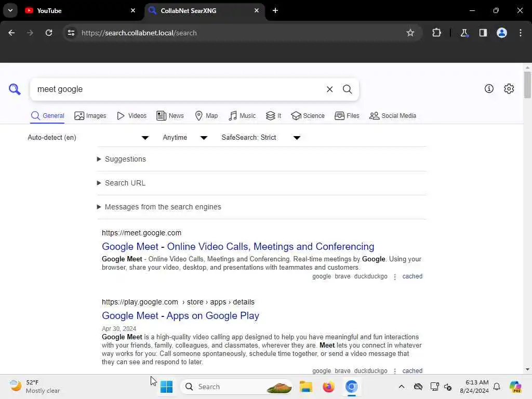The width and height of the screenshot is (532, 399).
Task: Go back to the previous page
Action: coord(11,33)
